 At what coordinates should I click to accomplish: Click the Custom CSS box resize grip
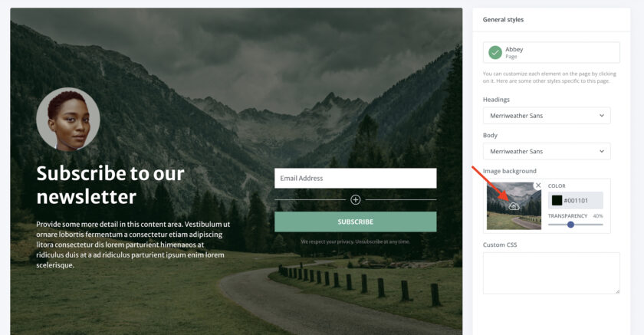tap(617, 291)
